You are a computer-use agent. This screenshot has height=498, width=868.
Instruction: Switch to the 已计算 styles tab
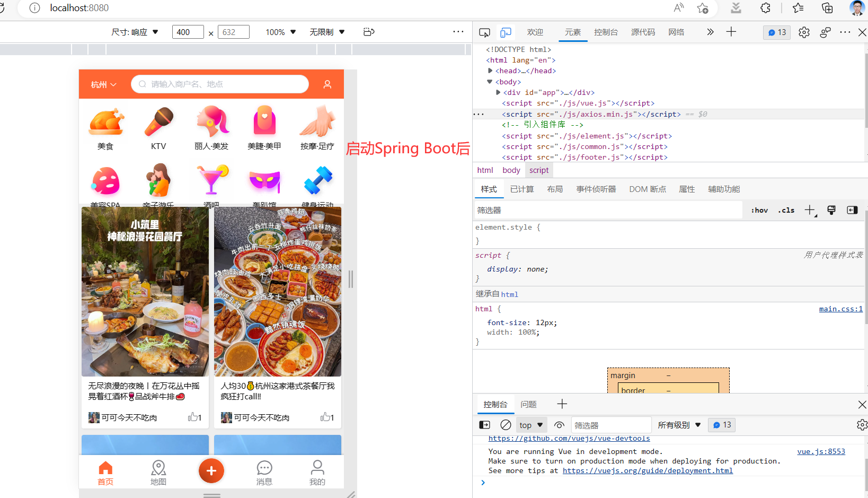(522, 189)
